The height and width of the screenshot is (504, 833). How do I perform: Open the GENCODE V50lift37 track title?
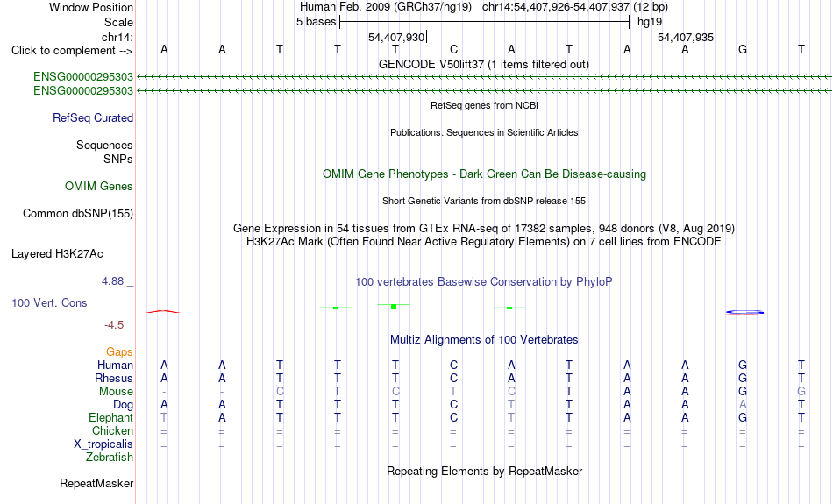[484, 64]
